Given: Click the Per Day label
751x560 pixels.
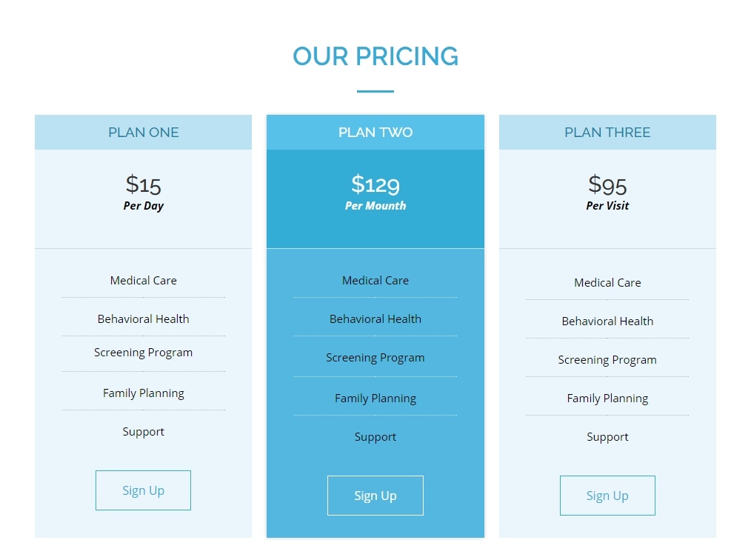Looking at the screenshot, I should click(143, 206).
